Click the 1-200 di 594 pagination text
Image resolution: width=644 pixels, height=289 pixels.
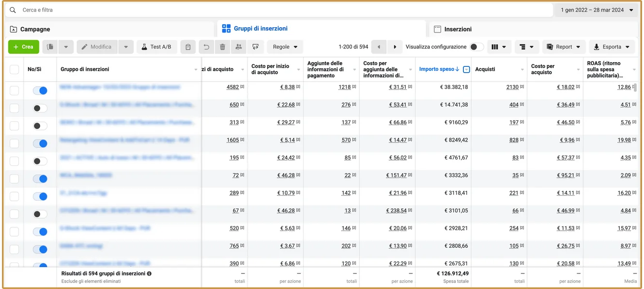click(353, 47)
